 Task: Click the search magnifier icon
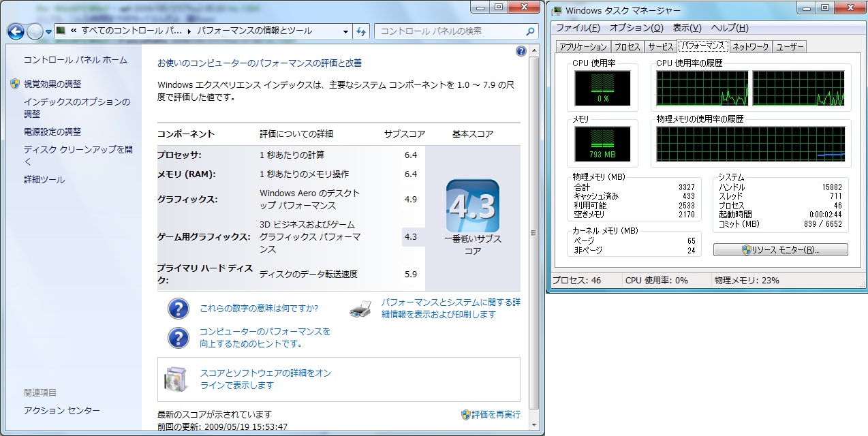coord(530,31)
